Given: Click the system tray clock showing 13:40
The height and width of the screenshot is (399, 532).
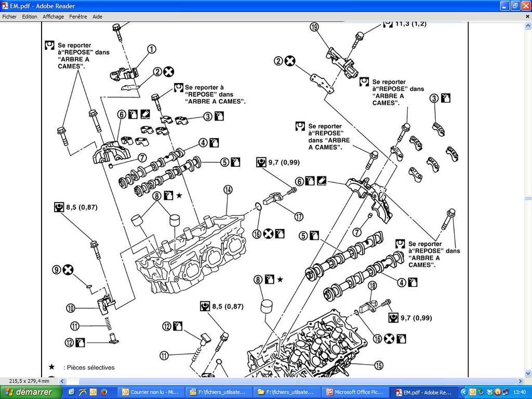Looking at the screenshot, I should click(x=520, y=392).
